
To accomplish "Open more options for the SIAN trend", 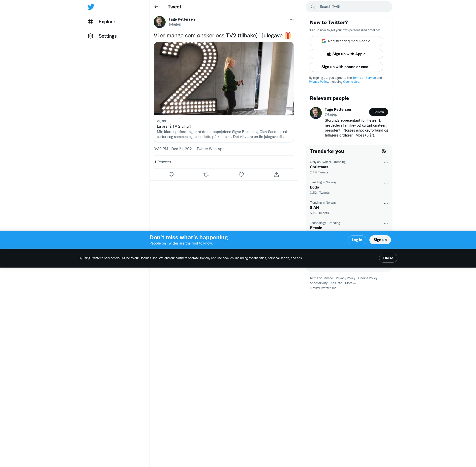I will [386, 203].
